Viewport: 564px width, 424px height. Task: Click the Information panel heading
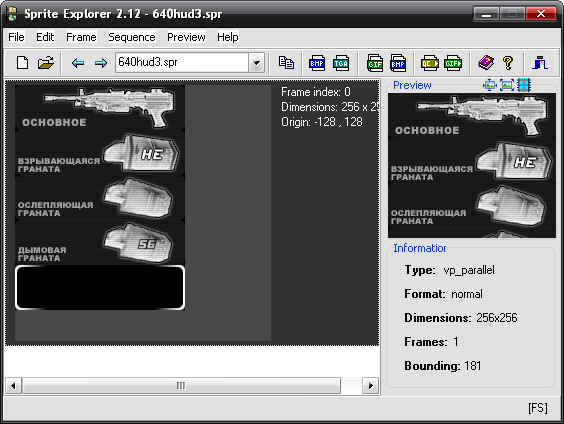420,248
